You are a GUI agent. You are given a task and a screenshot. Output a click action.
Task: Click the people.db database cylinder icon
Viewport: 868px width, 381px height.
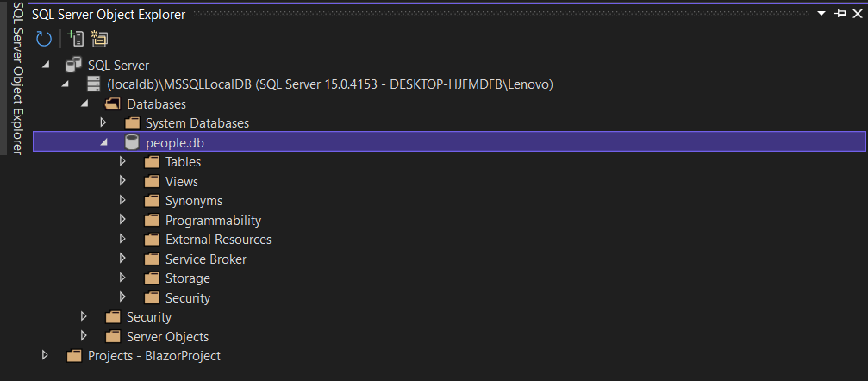coord(131,143)
